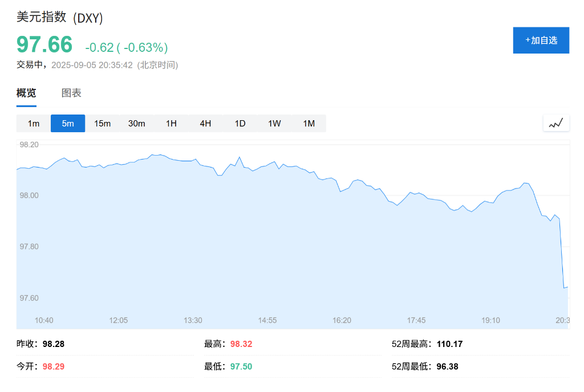Image resolution: width=584 pixels, height=392 pixels.
Task: Choose the 30m interval
Action: [x=137, y=124]
